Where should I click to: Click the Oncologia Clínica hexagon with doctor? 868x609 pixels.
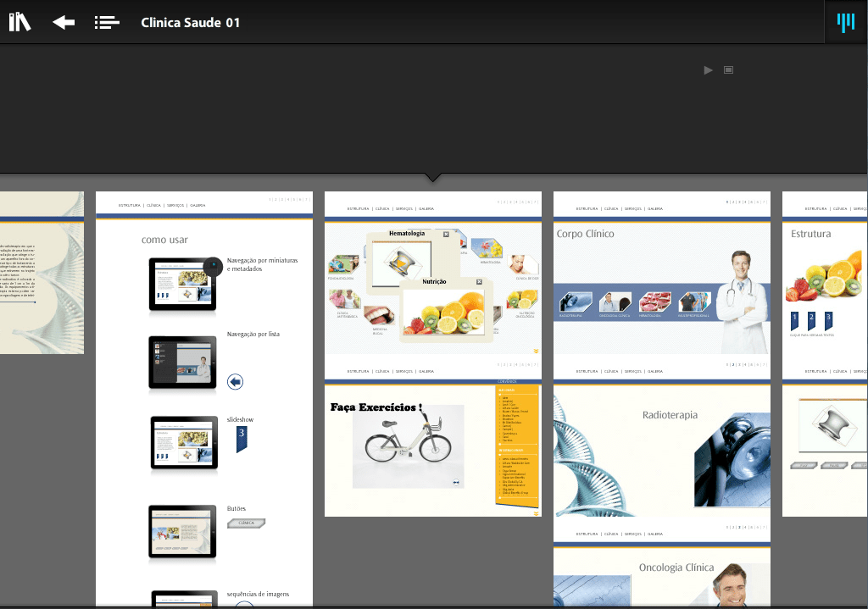[615, 302]
